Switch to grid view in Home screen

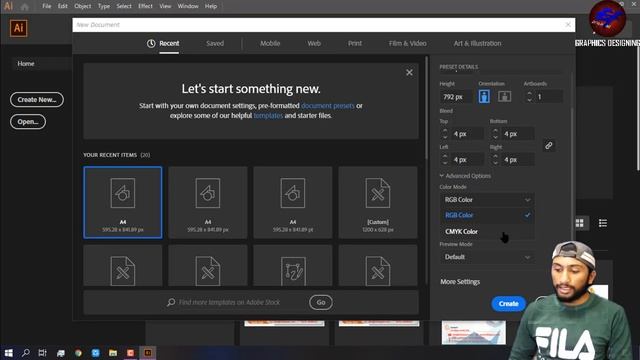(580, 223)
